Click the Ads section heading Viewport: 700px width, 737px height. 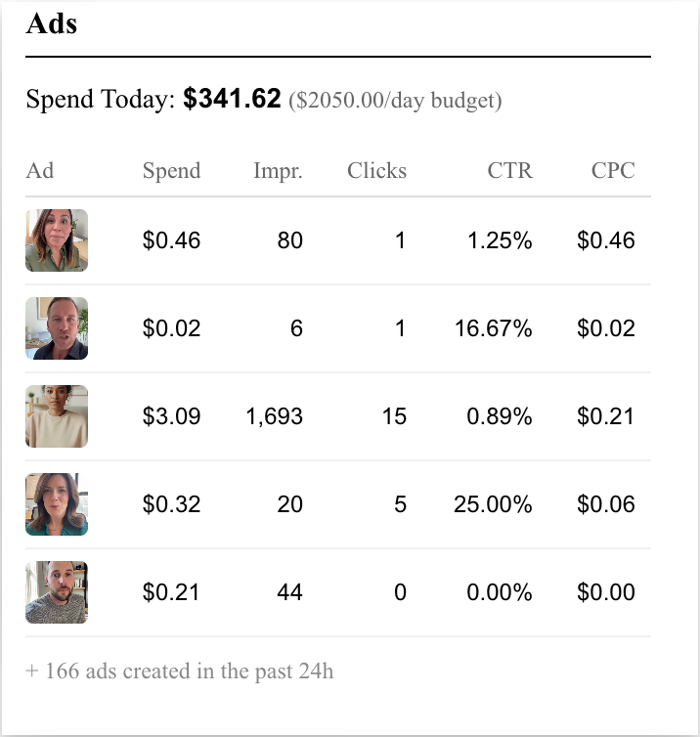click(x=52, y=23)
